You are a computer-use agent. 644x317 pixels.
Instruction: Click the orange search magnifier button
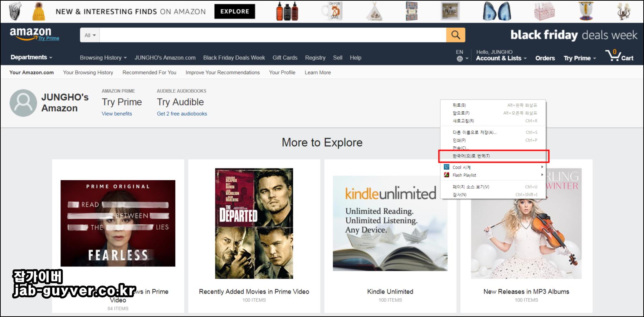[455, 35]
